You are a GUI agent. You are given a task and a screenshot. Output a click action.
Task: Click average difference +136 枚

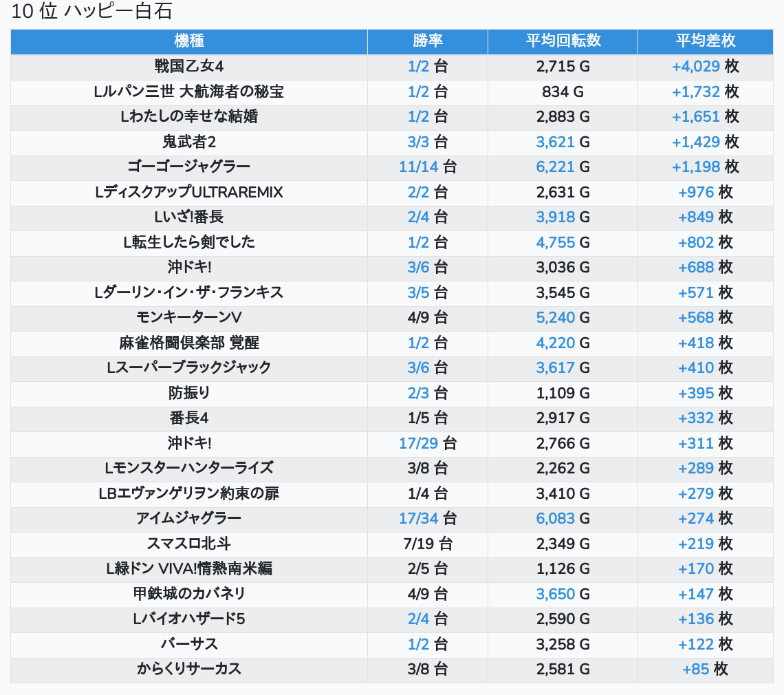[706, 619]
